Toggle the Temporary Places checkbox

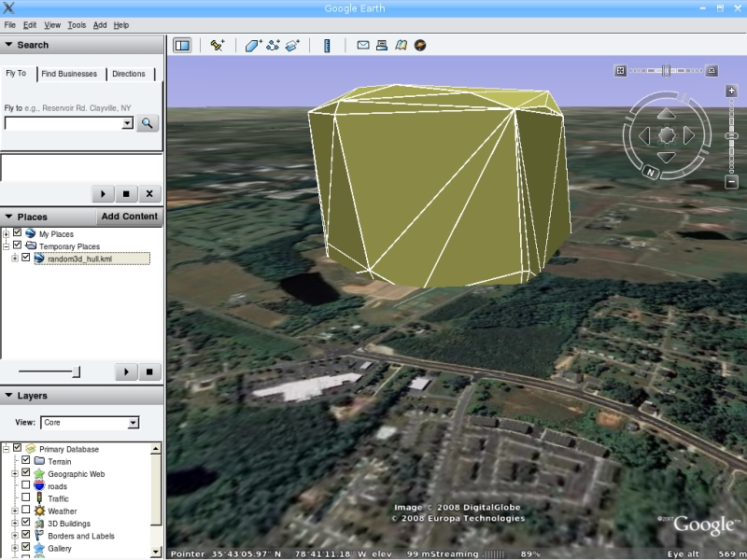tap(18, 245)
